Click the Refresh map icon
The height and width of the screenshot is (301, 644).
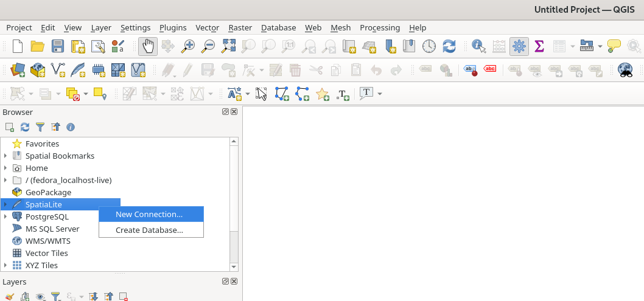coord(449,46)
